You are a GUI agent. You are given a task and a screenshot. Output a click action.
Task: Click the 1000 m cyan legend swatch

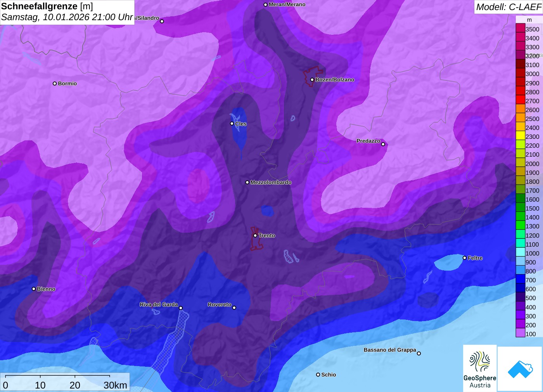[x=521, y=252]
